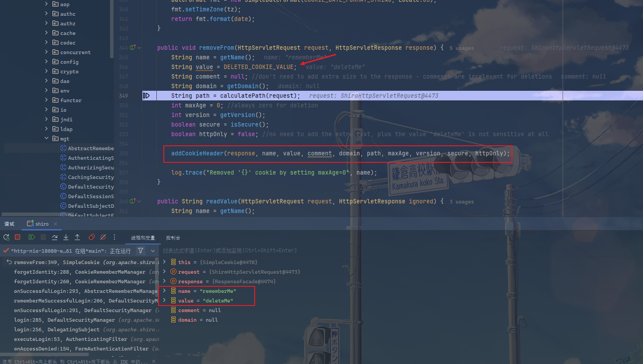This screenshot has width=643, height=364.
Task: Fold readValue method at line 360
Action: 139,201
